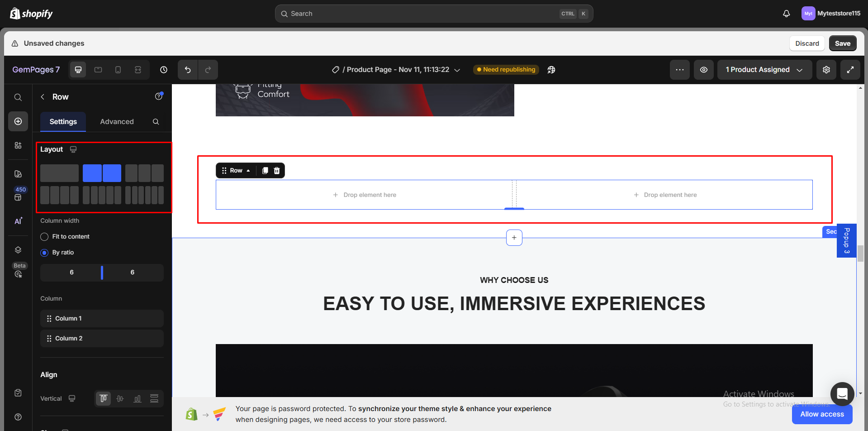Enter fullscreen with expand arrows icon
Screen dimensions: 868x431
[x=850, y=70]
